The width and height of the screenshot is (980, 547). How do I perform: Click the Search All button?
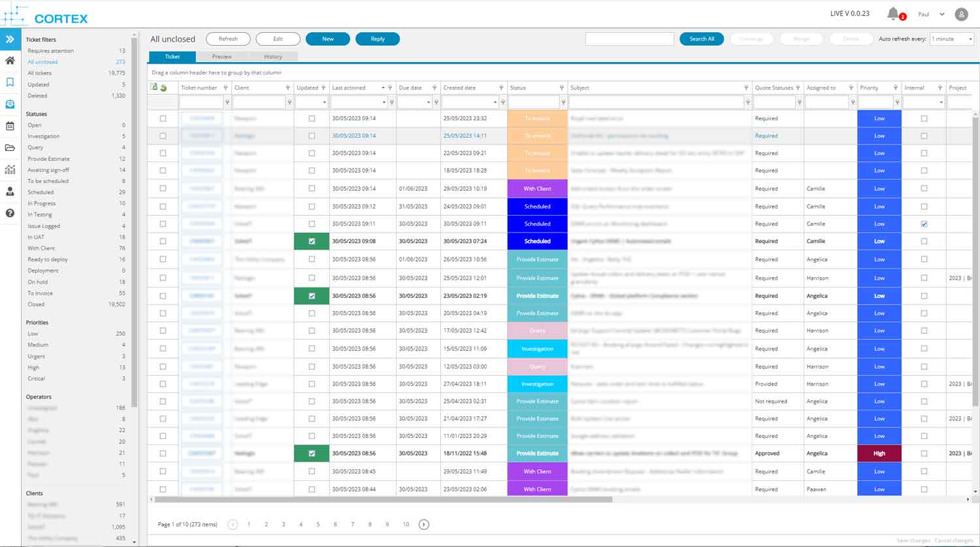[702, 39]
